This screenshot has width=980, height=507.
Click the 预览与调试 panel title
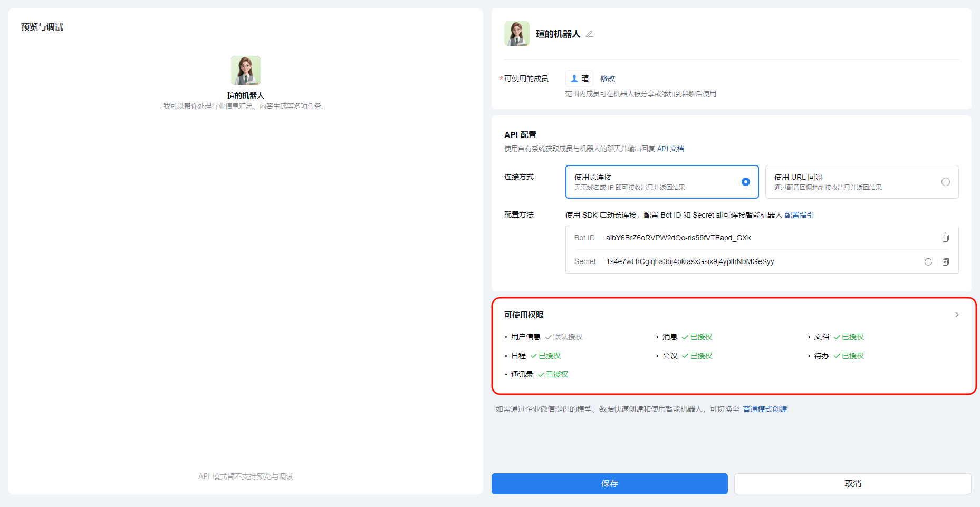click(42, 27)
